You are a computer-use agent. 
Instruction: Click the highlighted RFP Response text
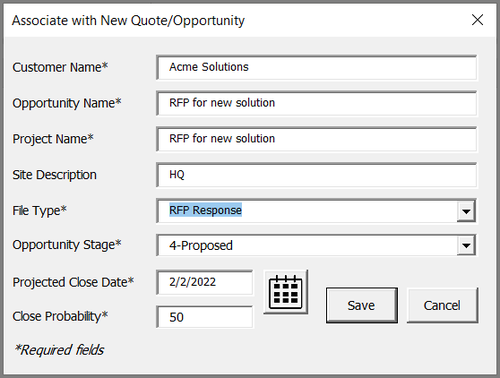click(205, 210)
